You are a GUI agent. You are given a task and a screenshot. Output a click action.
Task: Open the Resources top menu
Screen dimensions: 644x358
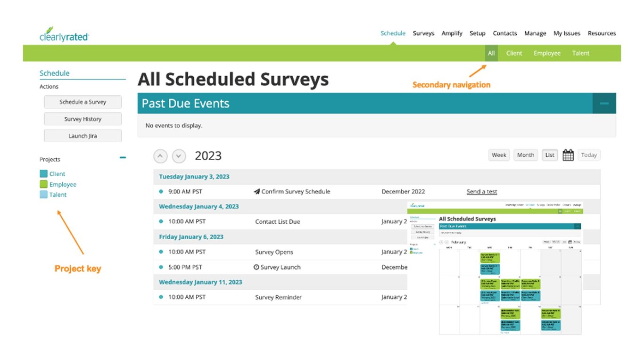tap(602, 33)
